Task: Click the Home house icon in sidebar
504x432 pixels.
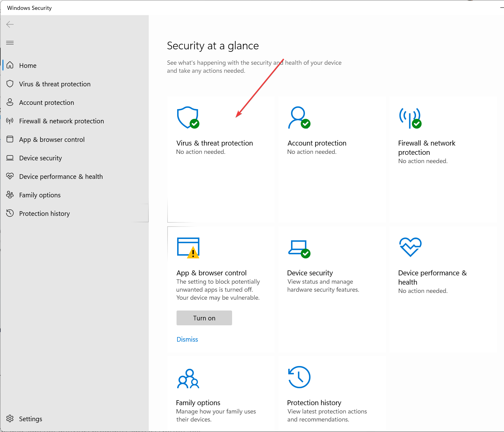Action: (x=10, y=65)
